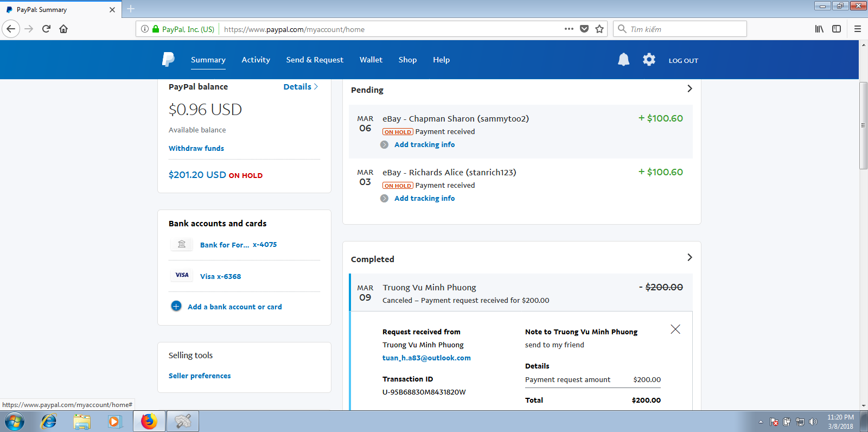
Task: Click LOG OUT
Action: pos(684,61)
